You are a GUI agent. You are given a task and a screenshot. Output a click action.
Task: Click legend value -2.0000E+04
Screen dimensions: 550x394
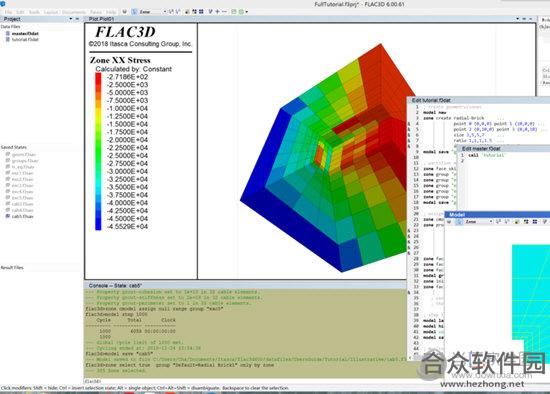coord(127,140)
